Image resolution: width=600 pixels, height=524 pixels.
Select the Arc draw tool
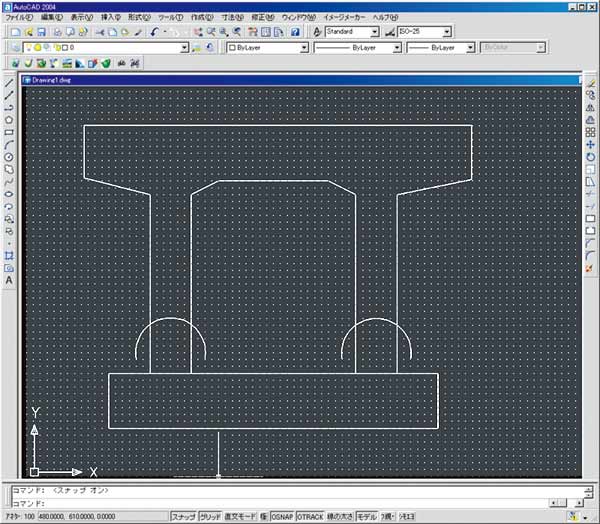(x=9, y=144)
